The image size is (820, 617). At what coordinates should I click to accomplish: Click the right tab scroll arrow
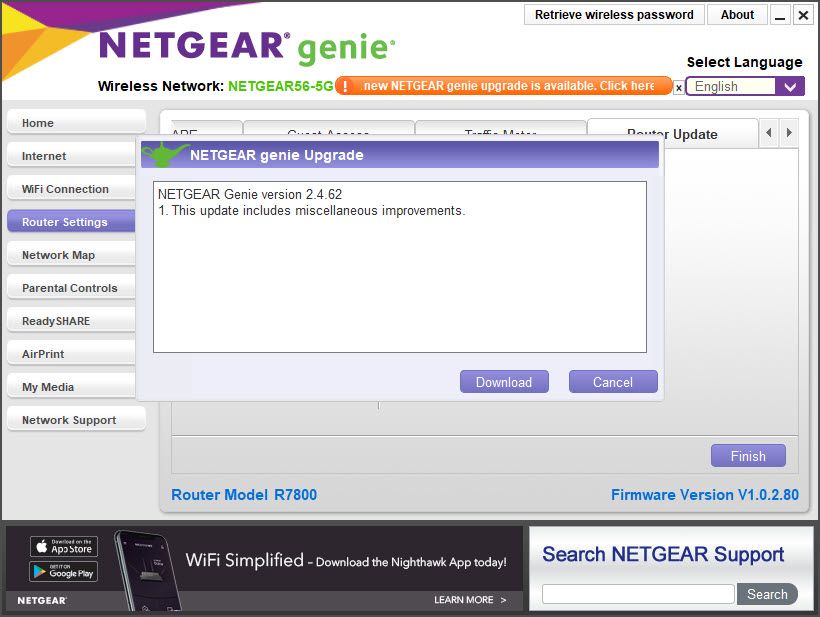(789, 131)
